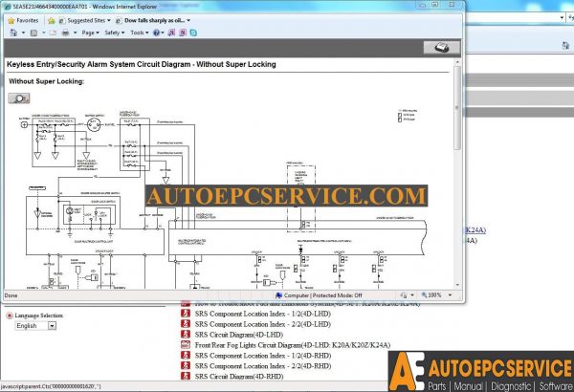Open SRS Circuit Diagram(4D-RHD) link

239,377
